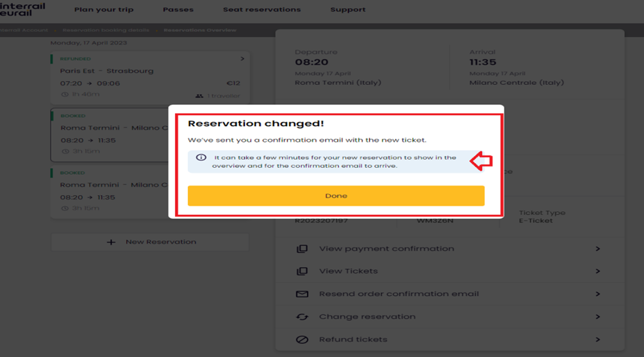
Task: Click the envelope icon for Resend email
Action: coord(302,294)
